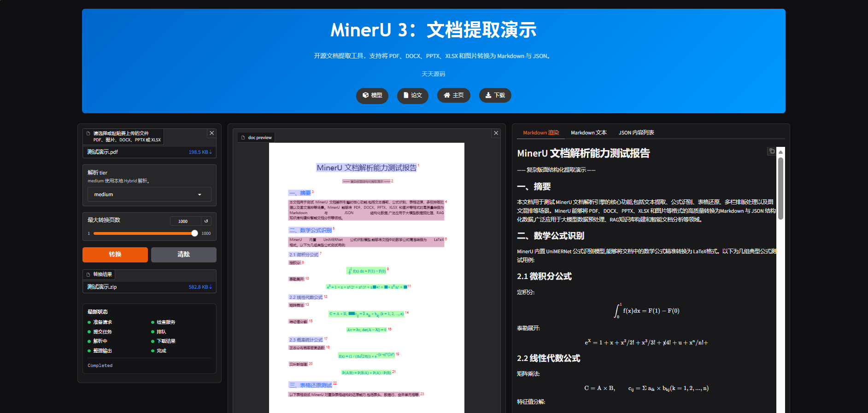Click the 下载 button in the header
The width and height of the screenshot is (868, 413).
495,95
